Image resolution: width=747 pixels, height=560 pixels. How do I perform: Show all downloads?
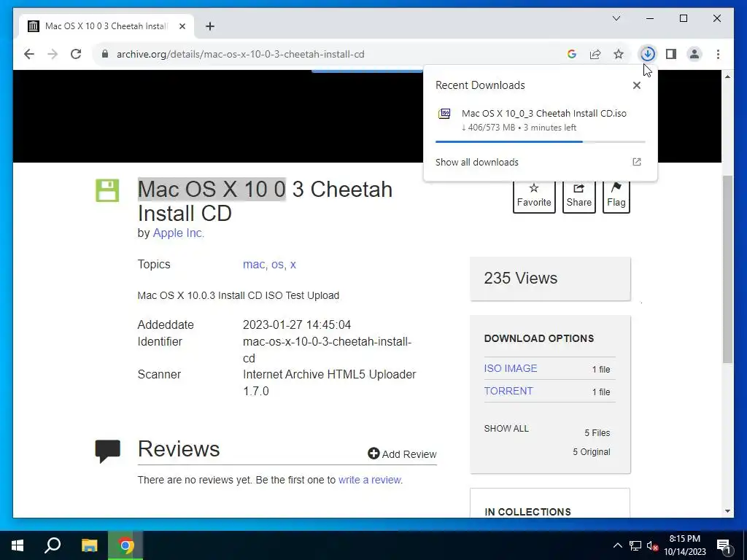(477, 163)
